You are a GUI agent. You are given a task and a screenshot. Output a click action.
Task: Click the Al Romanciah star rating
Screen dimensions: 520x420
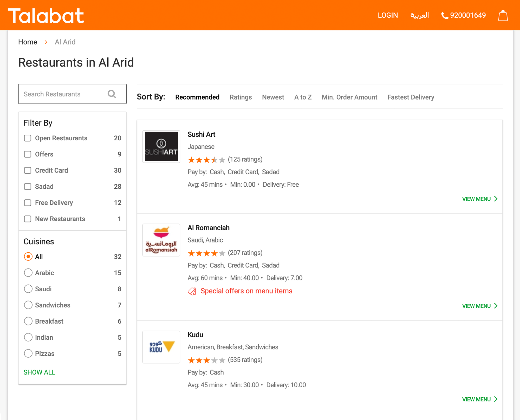(x=206, y=253)
